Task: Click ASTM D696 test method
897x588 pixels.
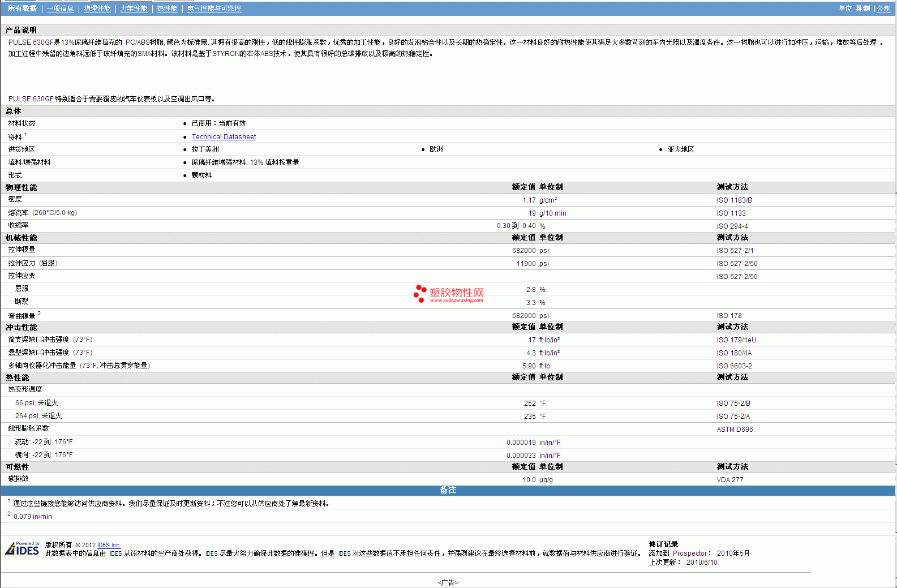Action: pyautogui.click(x=735, y=430)
